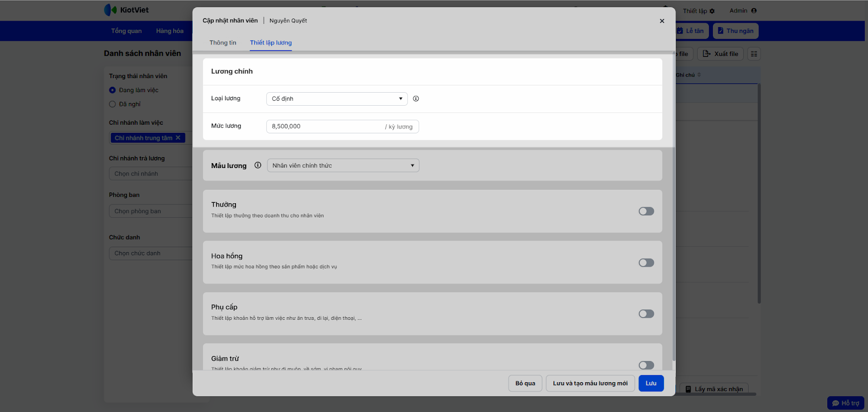Turn on the Hoa hồng switch

tap(646, 263)
